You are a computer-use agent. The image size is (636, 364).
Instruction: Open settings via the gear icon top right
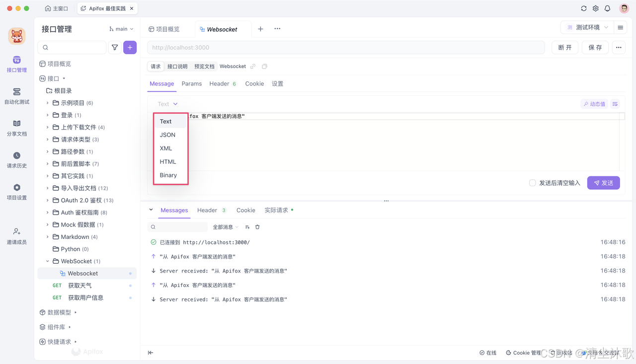click(595, 8)
